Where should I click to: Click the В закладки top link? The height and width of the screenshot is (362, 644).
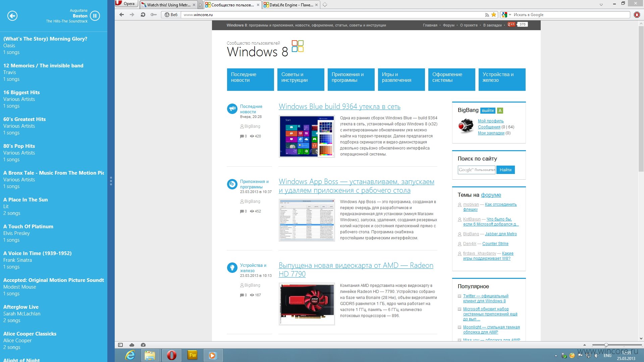(x=492, y=25)
